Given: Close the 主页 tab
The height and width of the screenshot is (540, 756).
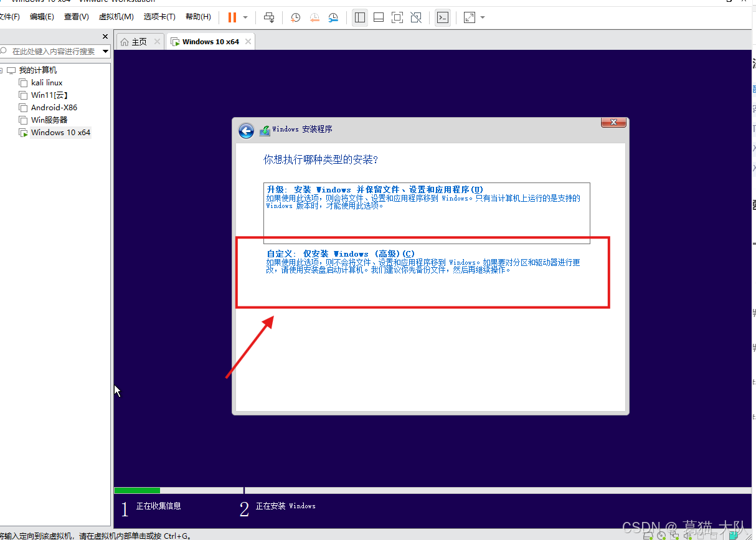Looking at the screenshot, I should (157, 42).
